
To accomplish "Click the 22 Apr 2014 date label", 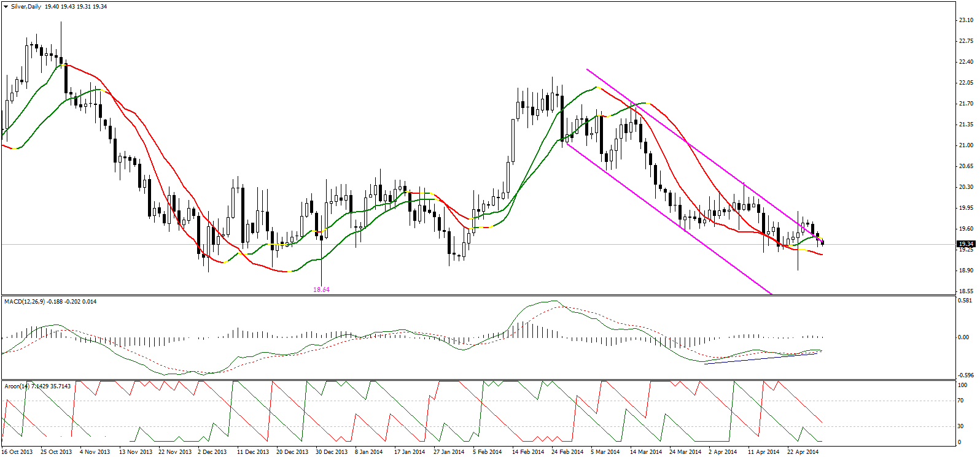I will (803, 452).
